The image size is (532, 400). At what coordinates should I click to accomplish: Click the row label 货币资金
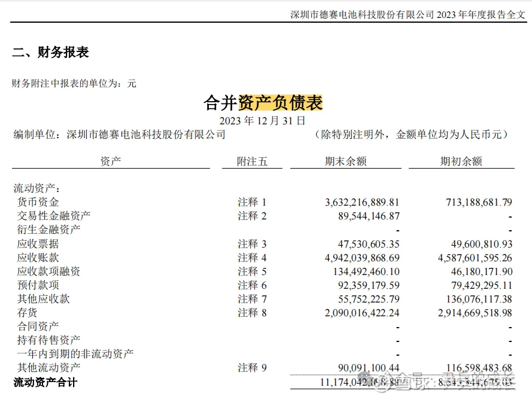tap(38, 202)
